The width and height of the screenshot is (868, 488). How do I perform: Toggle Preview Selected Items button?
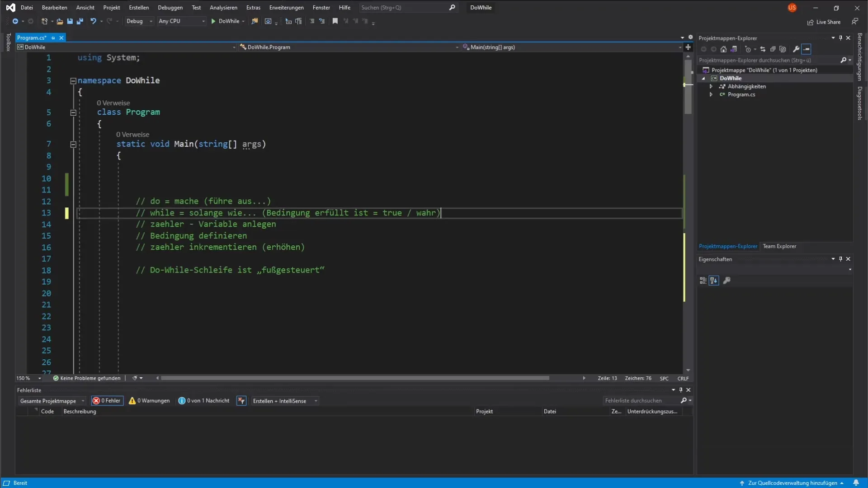click(x=807, y=49)
